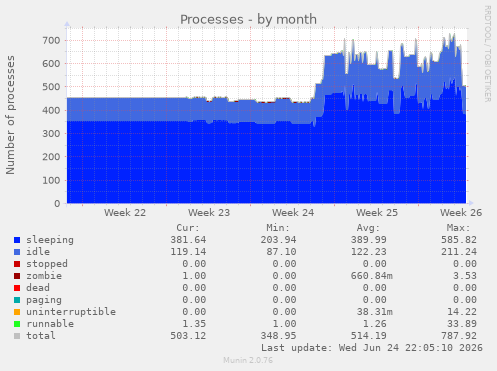497x371 pixels.
Task: Click the total legend color swatch
Action: 17,336
